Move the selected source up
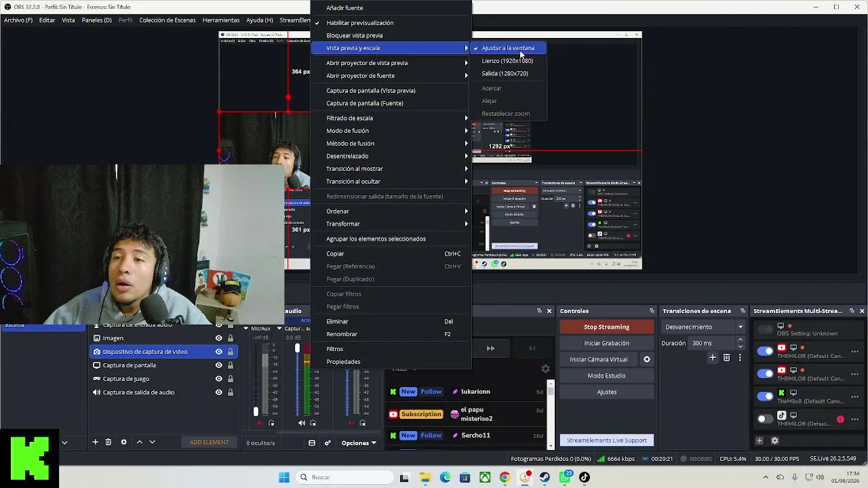 140,442
